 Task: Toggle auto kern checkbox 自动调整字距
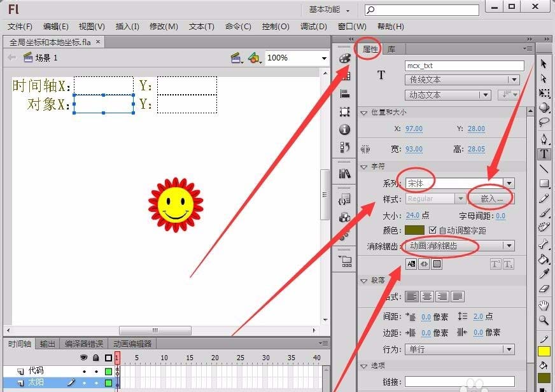432,230
